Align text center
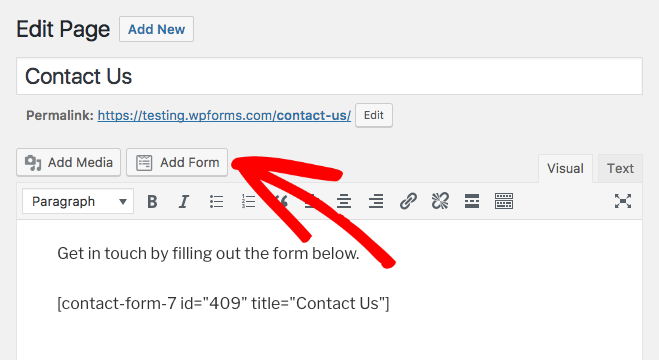 coord(344,202)
